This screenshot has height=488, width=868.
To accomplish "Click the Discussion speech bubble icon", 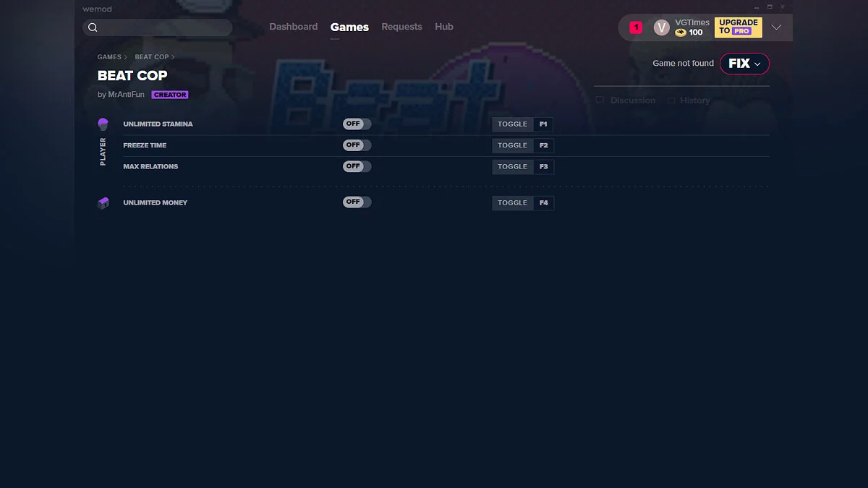I will [600, 100].
